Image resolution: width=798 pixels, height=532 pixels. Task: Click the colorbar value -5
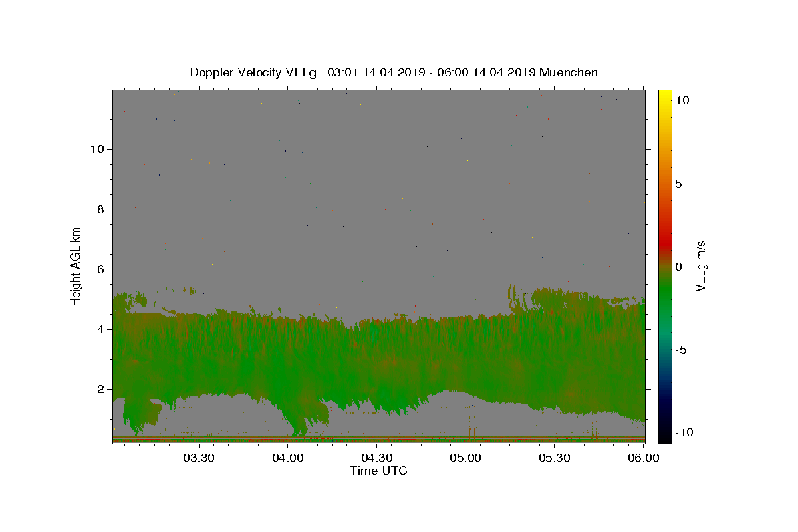click(681, 350)
